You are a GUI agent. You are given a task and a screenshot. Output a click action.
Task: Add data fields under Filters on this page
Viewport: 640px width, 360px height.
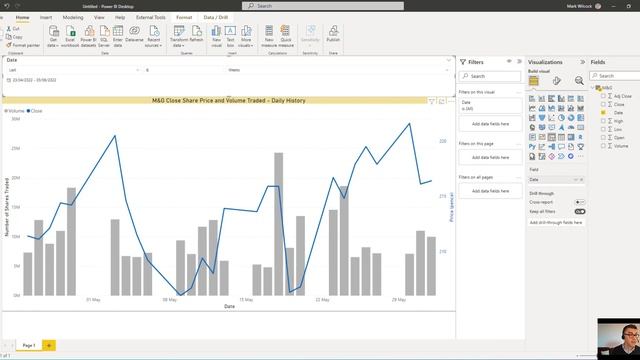coord(490,157)
